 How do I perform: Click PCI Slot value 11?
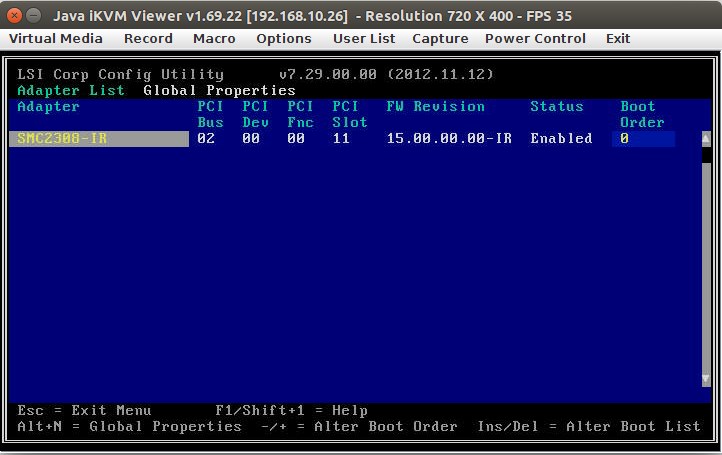(x=341, y=139)
